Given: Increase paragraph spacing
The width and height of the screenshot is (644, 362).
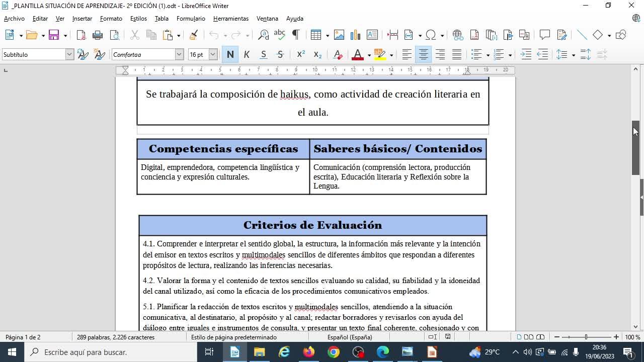Looking at the screenshot, I should pos(586,54).
